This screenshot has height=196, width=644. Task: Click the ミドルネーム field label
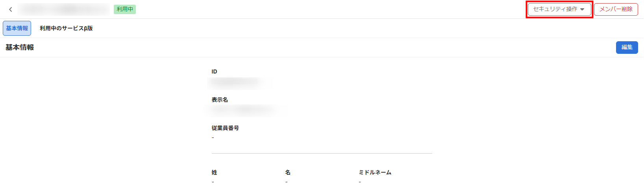click(x=375, y=172)
